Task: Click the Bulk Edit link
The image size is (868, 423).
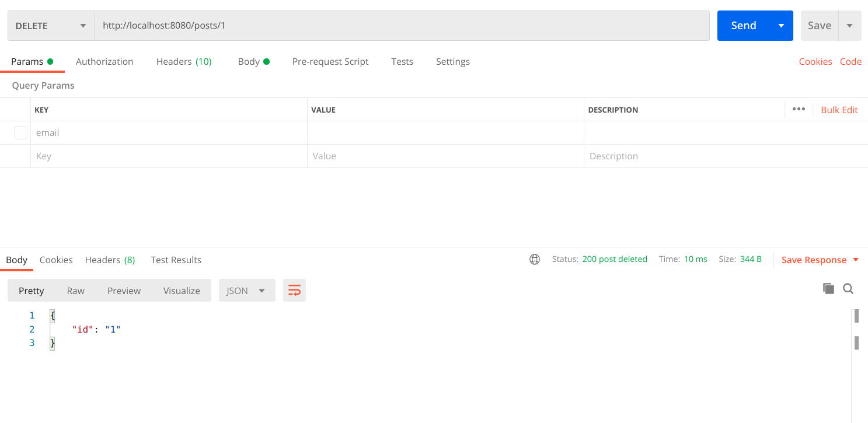Action: coord(839,110)
